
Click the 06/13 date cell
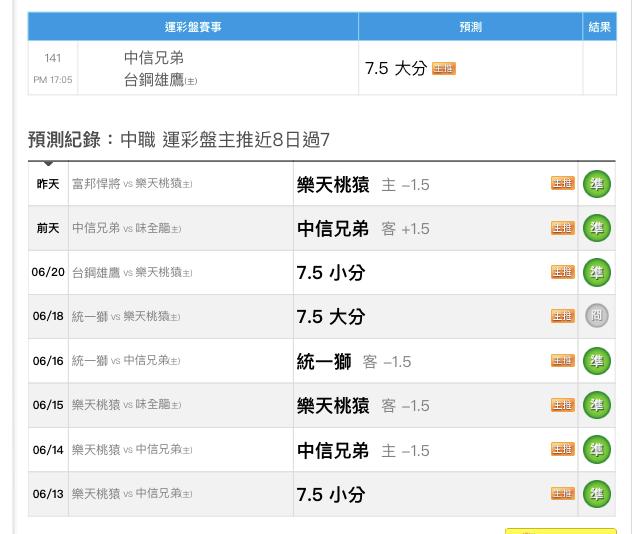(48, 494)
